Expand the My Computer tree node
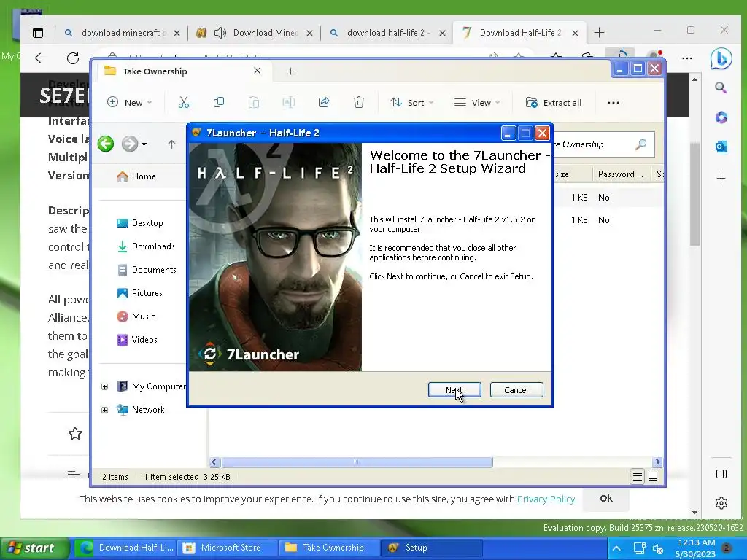Viewport: 747px width, 560px height. coord(104,386)
